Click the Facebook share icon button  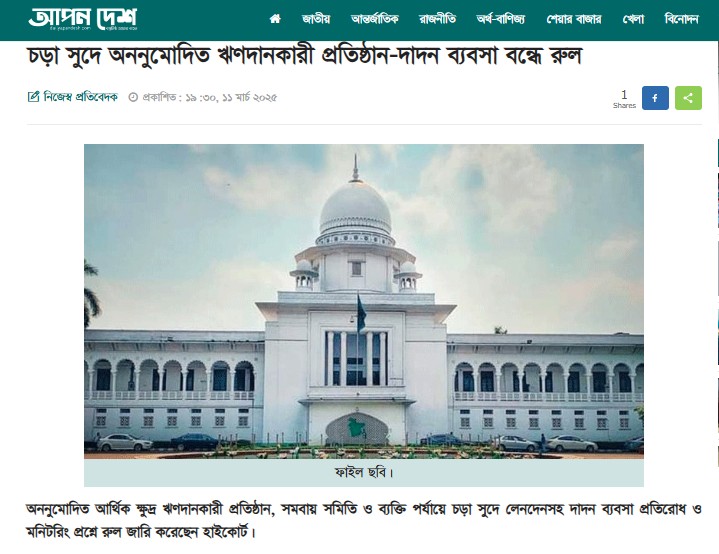655,98
